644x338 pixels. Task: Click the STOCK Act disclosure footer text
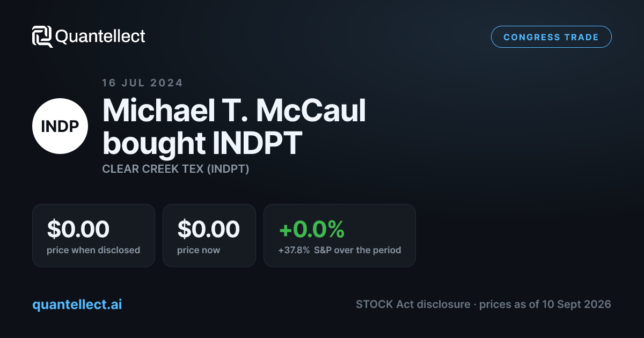413,304
